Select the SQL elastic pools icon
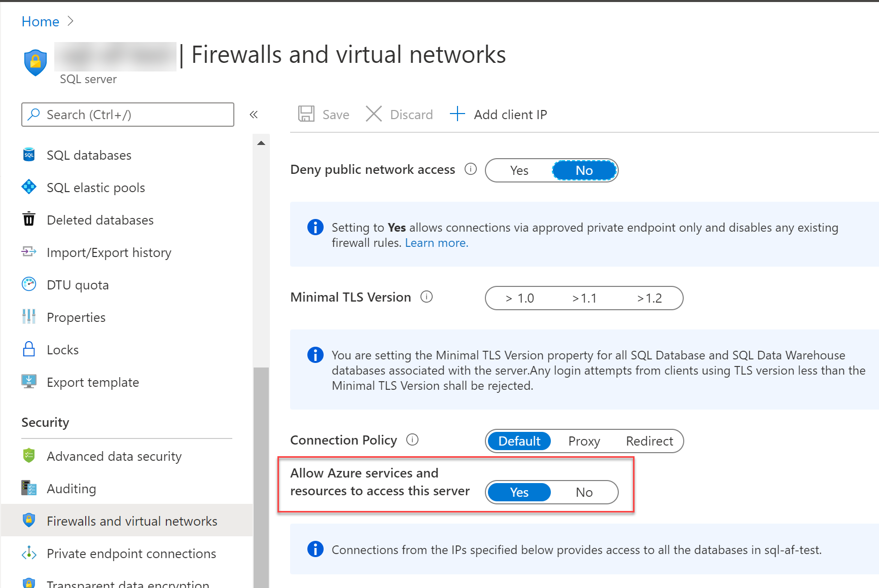Image resolution: width=879 pixels, height=588 pixels. coord(29,187)
